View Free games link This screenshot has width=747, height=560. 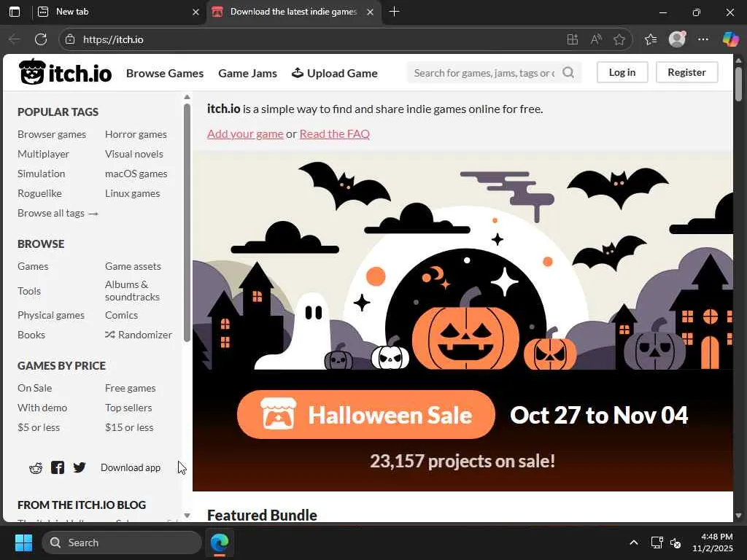pos(131,388)
